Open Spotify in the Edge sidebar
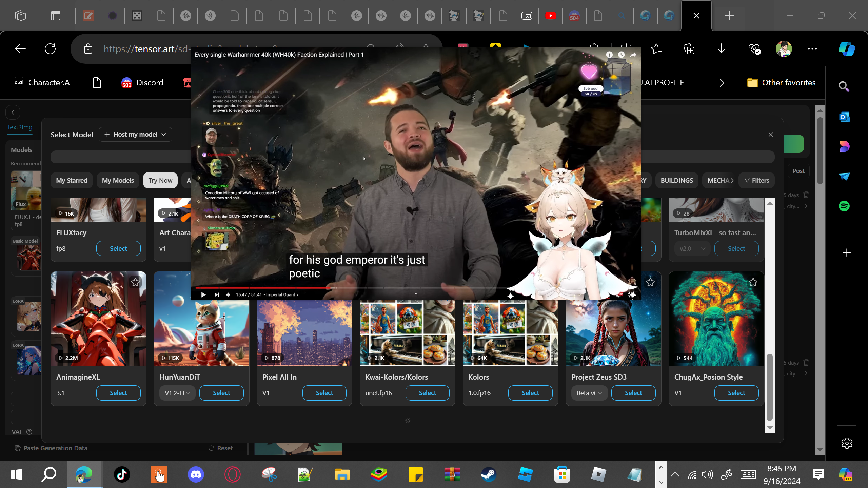 click(844, 206)
